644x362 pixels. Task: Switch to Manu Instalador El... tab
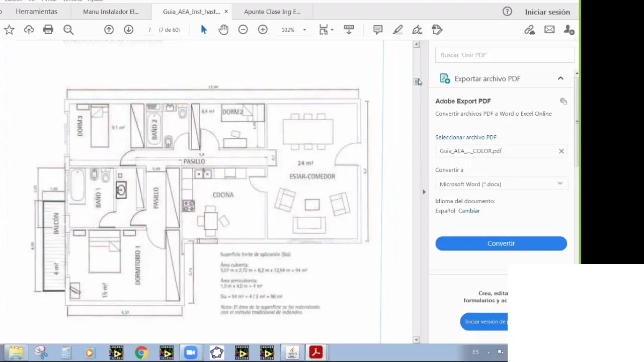(x=111, y=12)
